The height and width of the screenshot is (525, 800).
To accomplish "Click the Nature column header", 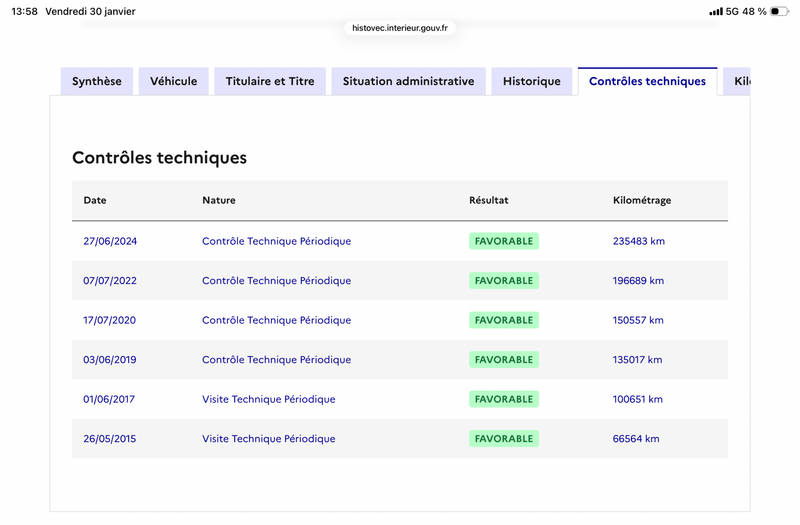I will [x=219, y=200].
